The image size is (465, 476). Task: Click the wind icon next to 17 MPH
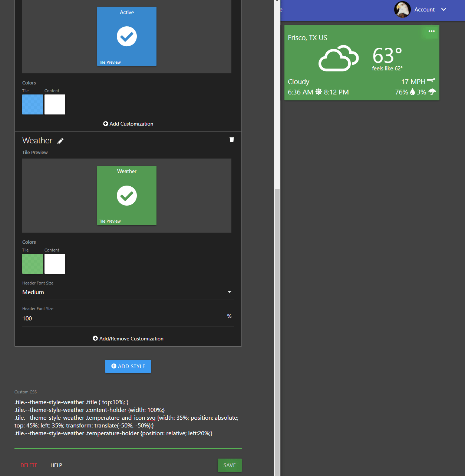(431, 80)
